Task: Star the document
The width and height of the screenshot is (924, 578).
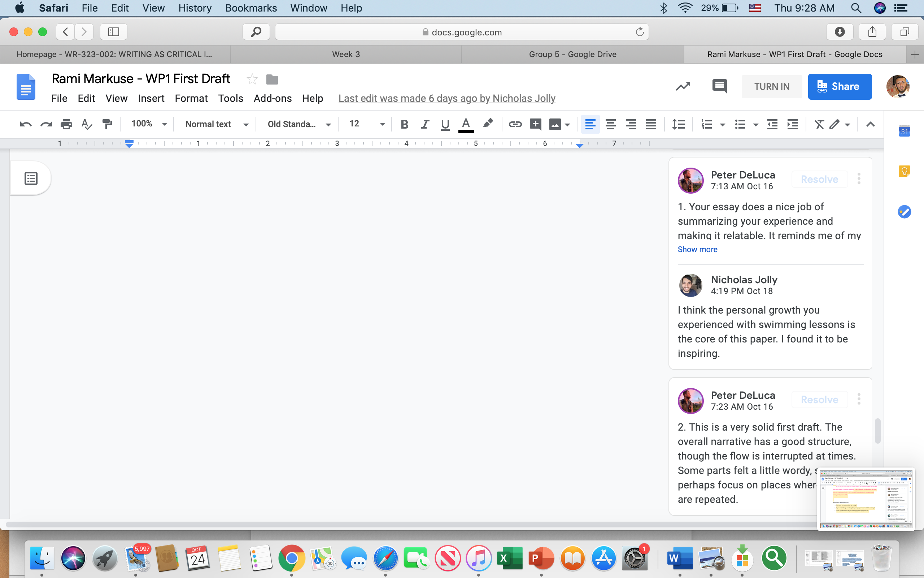Action: [x=252, y=79]
